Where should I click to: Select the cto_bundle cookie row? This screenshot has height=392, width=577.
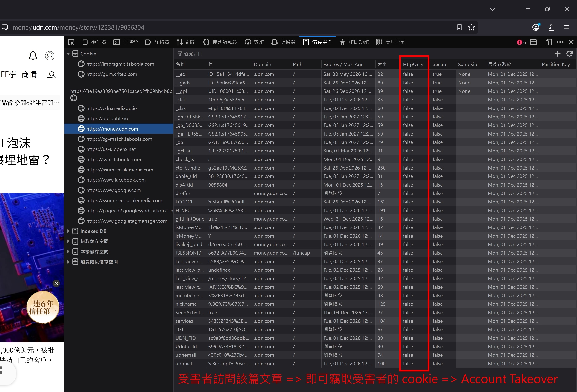(x=375, y=168)
